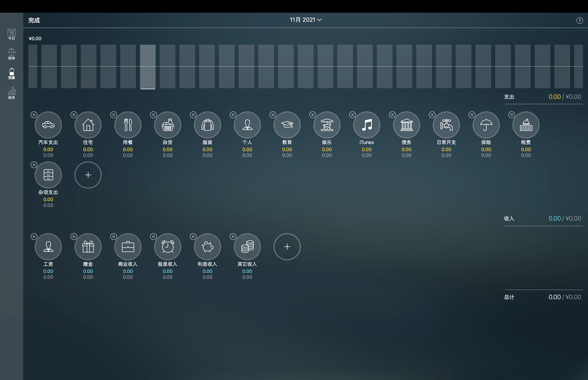Delete the 保险 category with its X

pyautogui.click(x=472, y=115)
